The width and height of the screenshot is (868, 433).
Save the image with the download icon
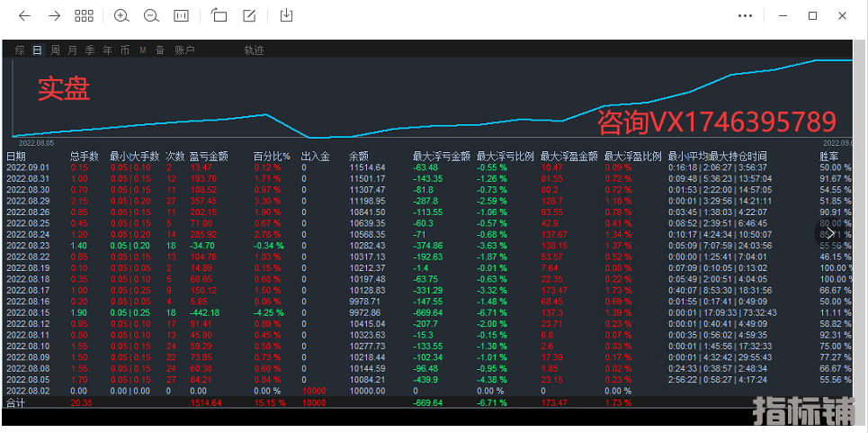(x=286, y=16)
